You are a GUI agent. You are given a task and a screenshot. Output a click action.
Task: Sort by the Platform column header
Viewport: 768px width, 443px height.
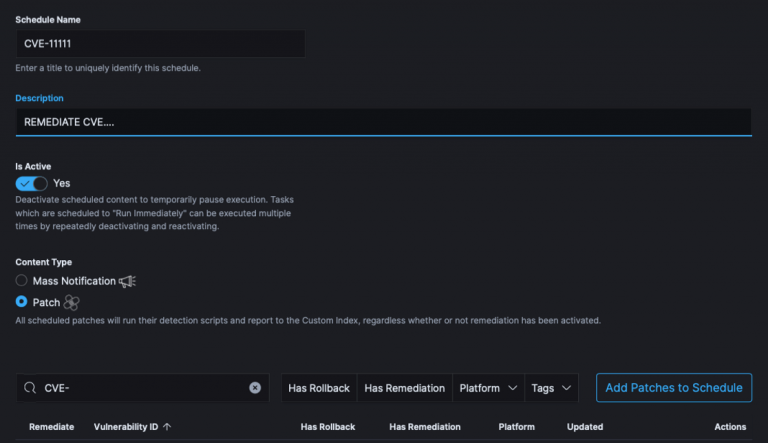tap(516, 427)
